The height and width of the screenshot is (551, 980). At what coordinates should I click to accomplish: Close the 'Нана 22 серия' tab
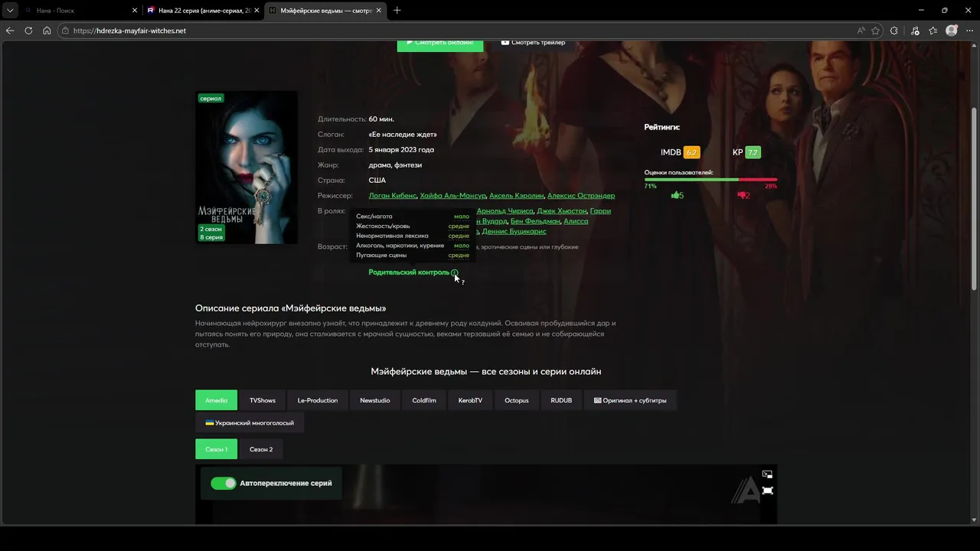pos(256,11)
